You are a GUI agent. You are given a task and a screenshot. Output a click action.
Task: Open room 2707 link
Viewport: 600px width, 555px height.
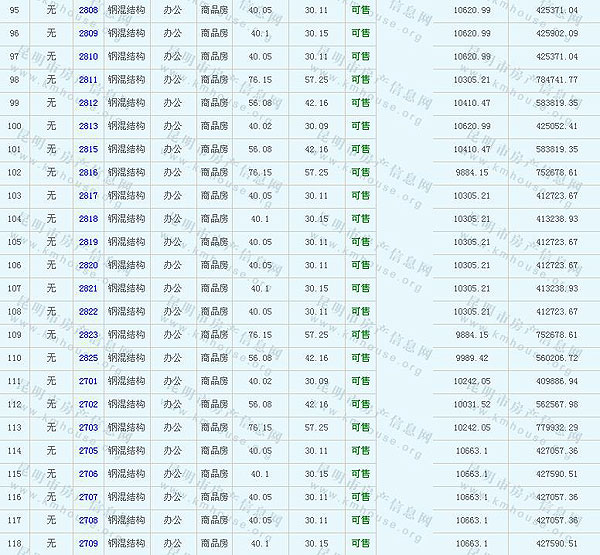(x=88, y=497)
